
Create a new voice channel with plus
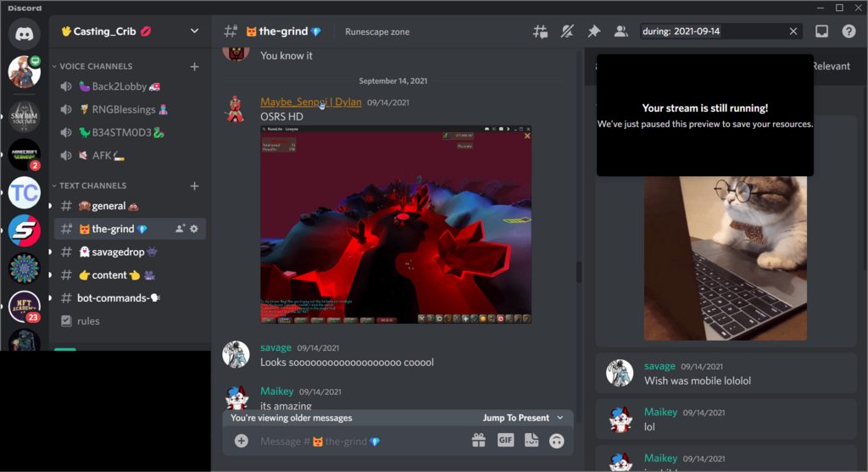tap(194, 66)
